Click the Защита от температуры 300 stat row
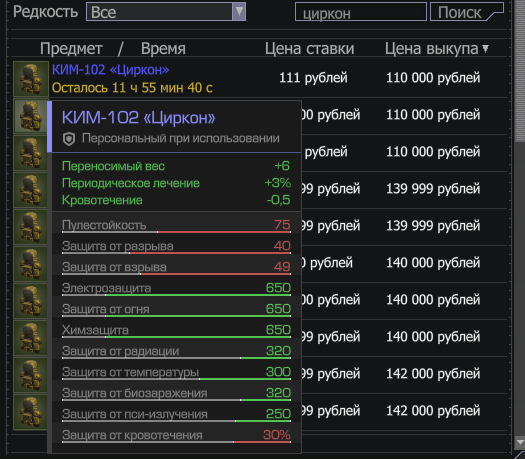This screenshot has height=459, width=525. point(176,373)
